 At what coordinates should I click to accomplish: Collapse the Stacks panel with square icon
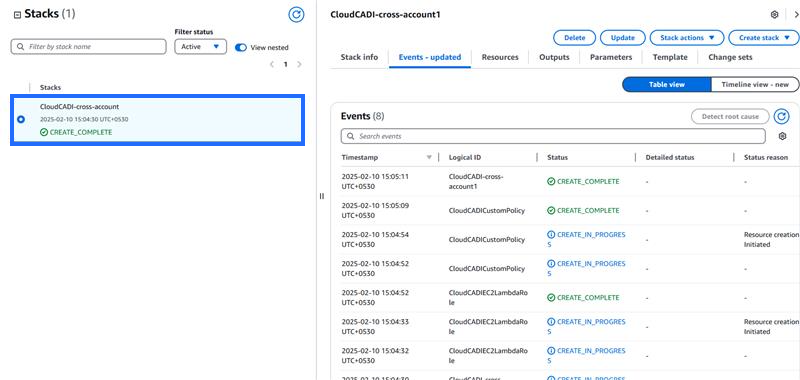(x=17, y=15)
